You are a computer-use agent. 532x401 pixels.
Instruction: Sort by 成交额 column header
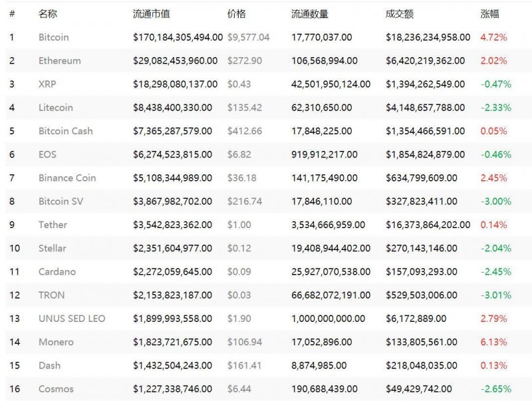click(x=399, y=13)
